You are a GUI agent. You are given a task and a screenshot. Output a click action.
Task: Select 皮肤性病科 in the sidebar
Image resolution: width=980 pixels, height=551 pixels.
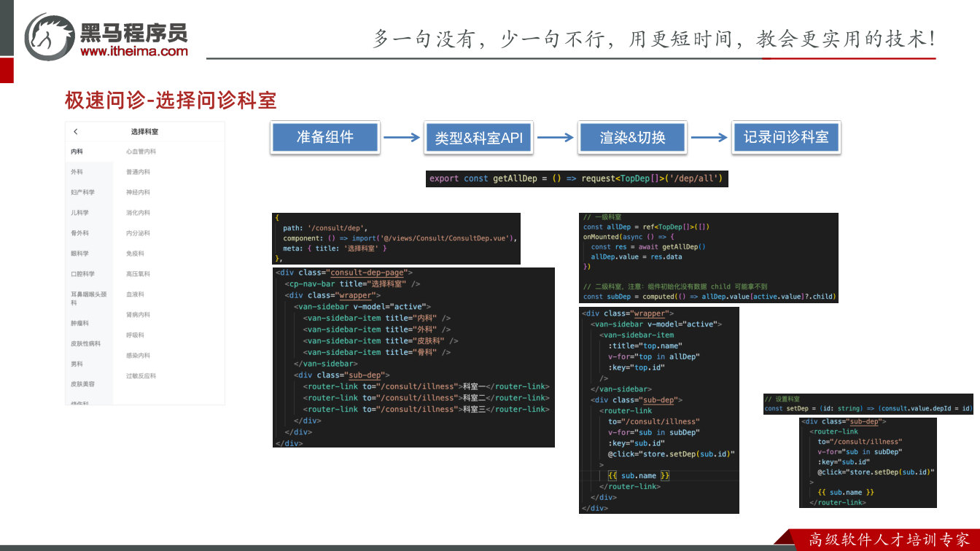85,343
